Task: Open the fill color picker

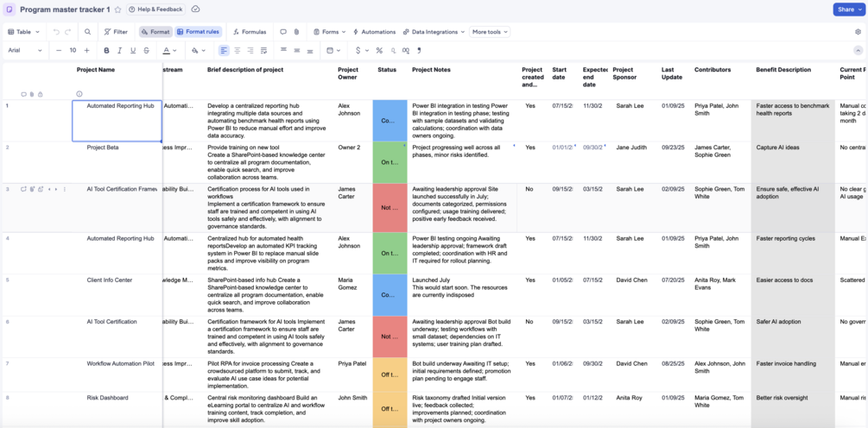Action: (198, 50)
